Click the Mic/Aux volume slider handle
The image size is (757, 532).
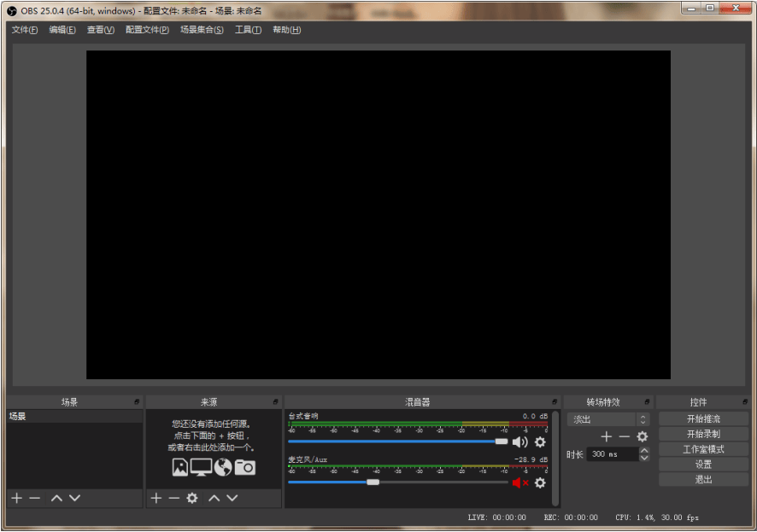[x=373, y=482]
